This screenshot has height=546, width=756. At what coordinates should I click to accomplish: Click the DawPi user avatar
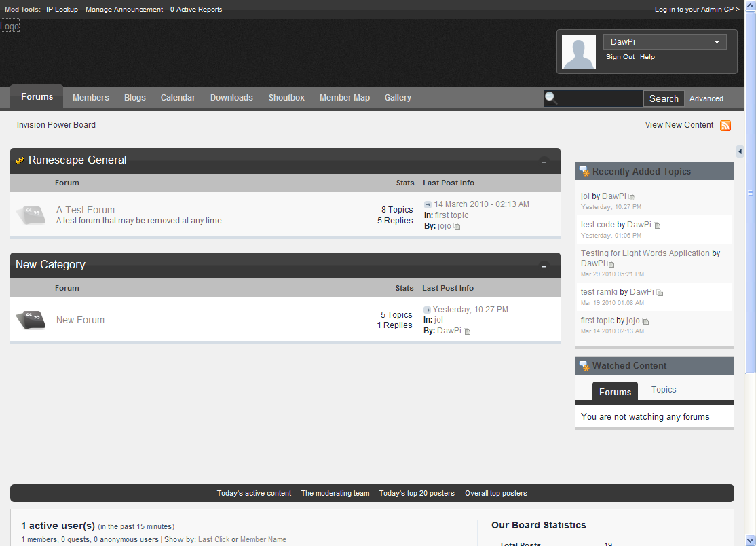(x=579, y=52)
